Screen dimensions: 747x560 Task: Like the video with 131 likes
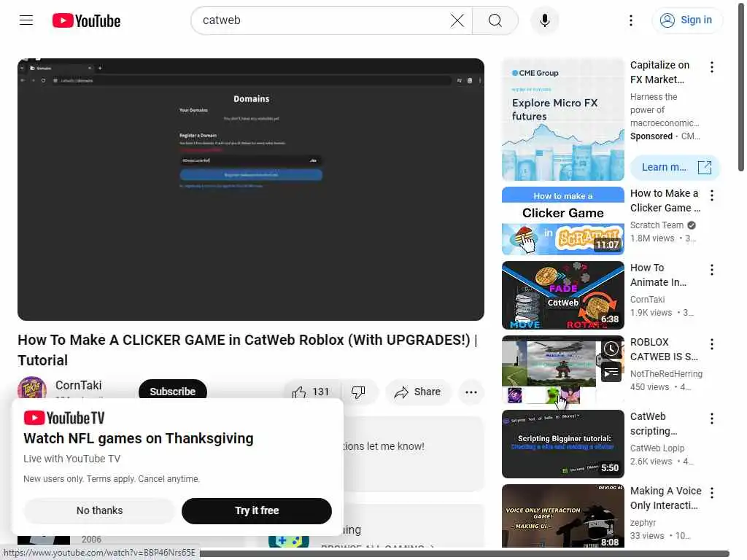point(311,392)
